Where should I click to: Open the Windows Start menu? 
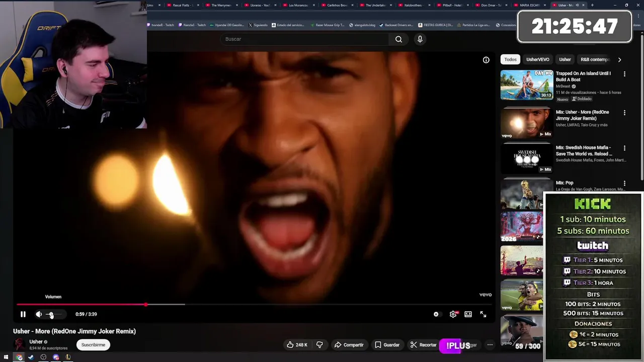pos(6,357)
